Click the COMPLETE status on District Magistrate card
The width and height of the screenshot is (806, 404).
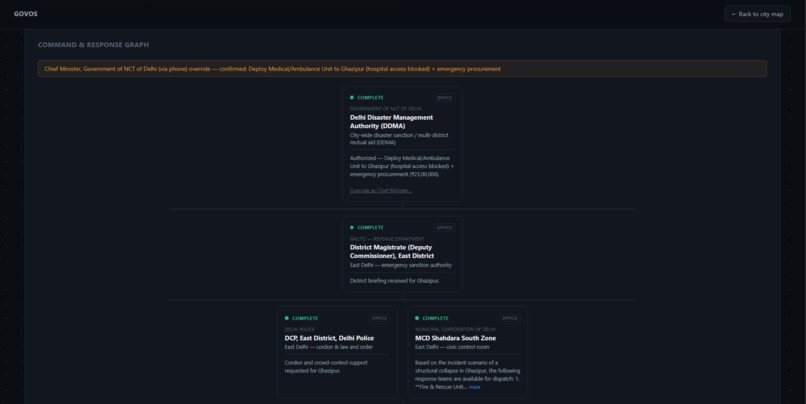[371, 227]
